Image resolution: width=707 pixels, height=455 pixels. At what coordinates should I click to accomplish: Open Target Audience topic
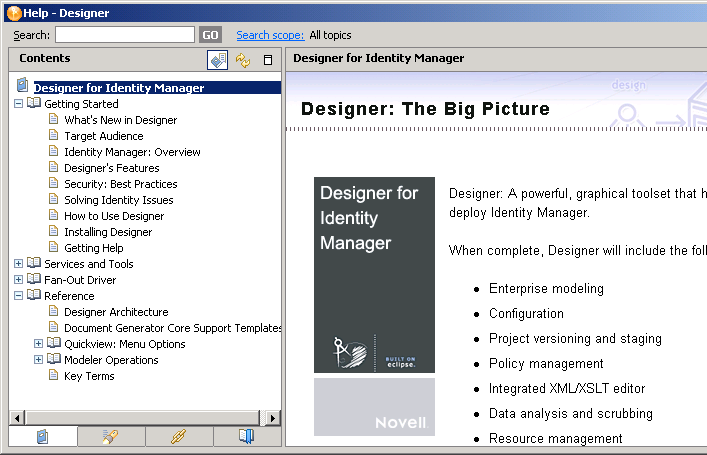[104, 136]
